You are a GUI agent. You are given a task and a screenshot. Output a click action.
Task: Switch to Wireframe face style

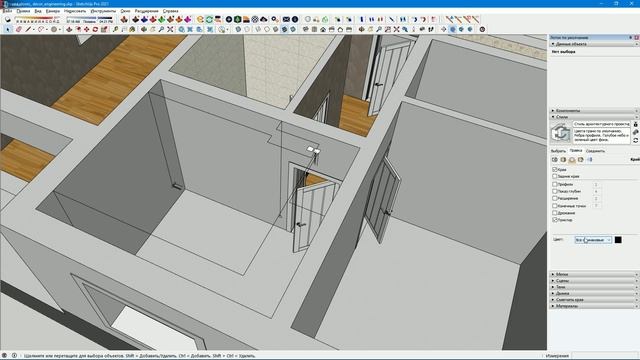(258, 29)
